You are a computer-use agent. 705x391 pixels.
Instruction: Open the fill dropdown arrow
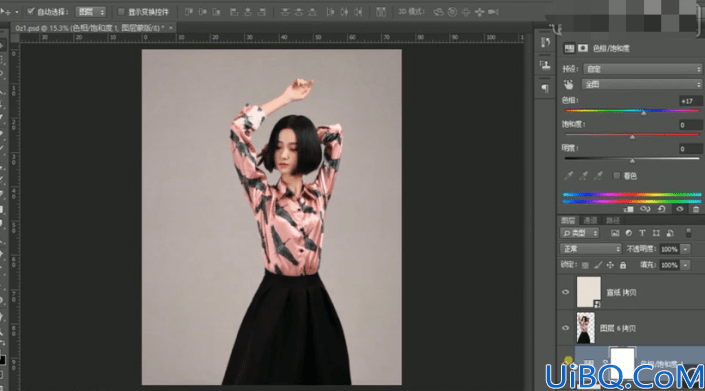[x=686, y=265]
